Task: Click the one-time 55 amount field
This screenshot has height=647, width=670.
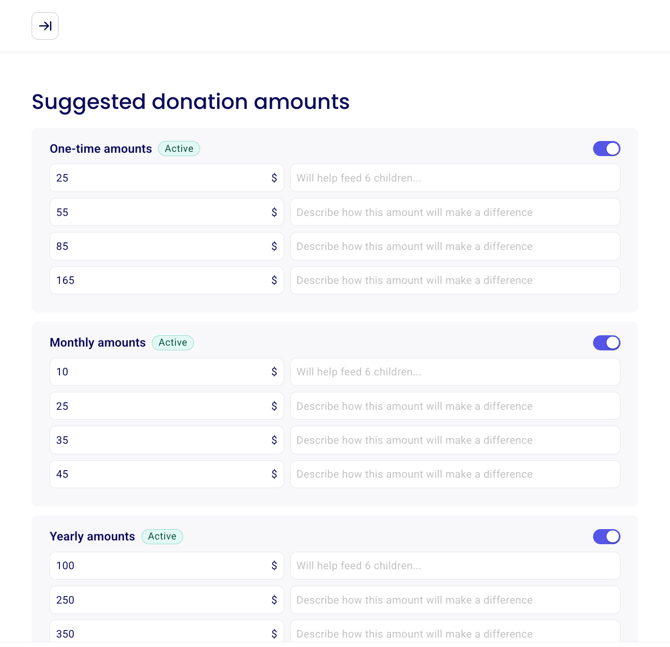Action: [160, 212]
